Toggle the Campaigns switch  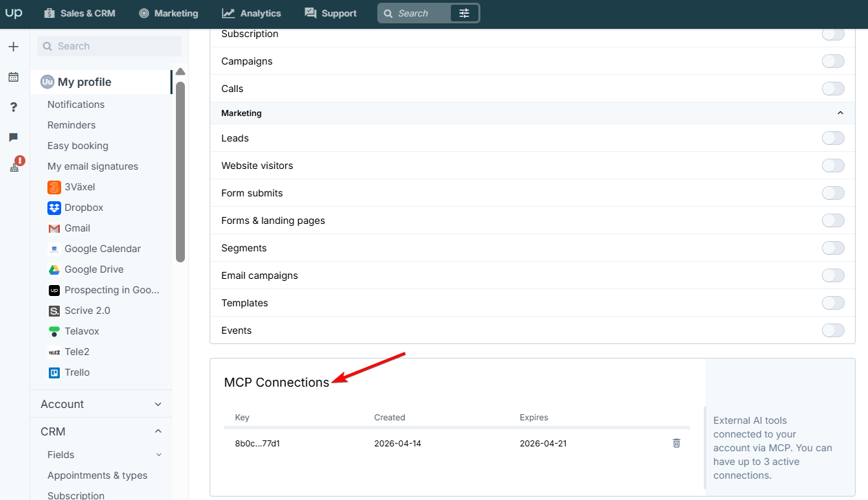[833, 61]
